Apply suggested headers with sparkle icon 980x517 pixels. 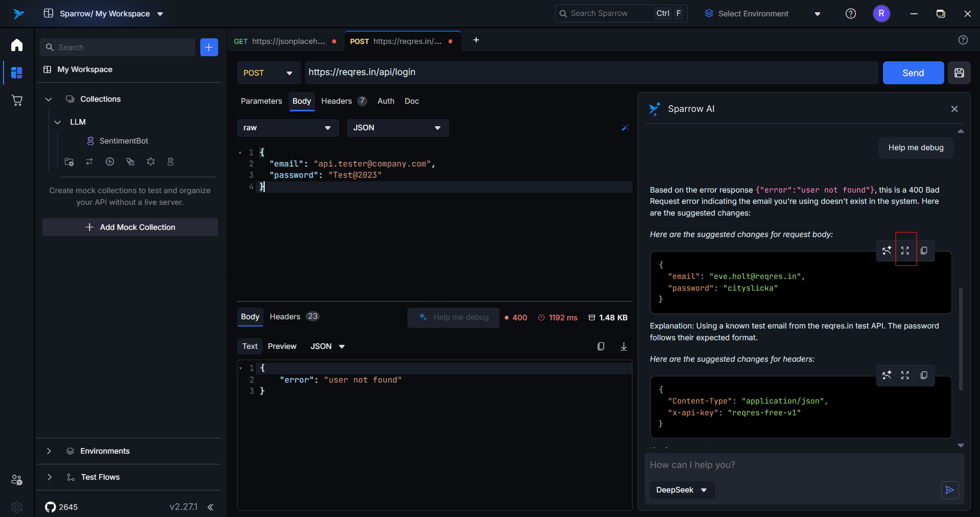(x=886, y=375)
